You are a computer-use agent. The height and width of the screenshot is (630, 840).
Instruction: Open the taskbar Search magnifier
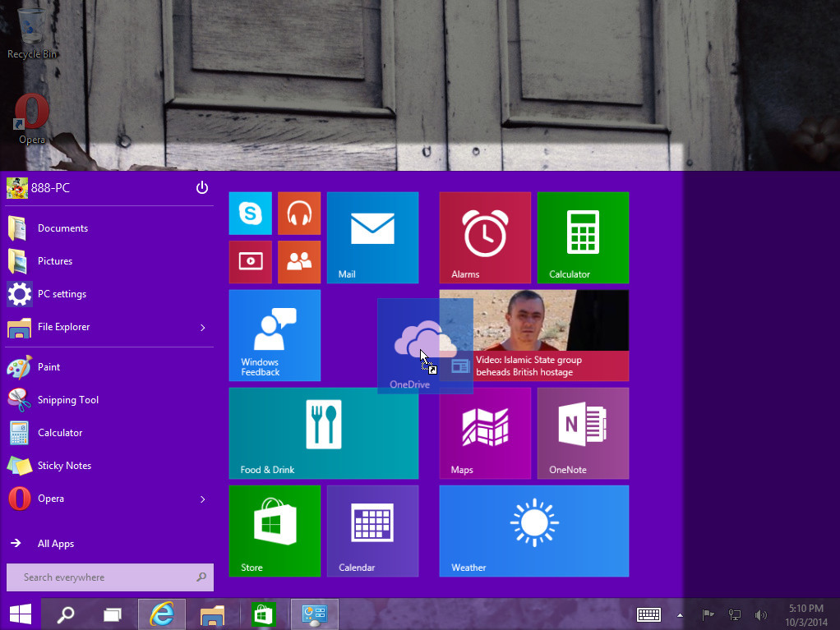coord(66,614)
